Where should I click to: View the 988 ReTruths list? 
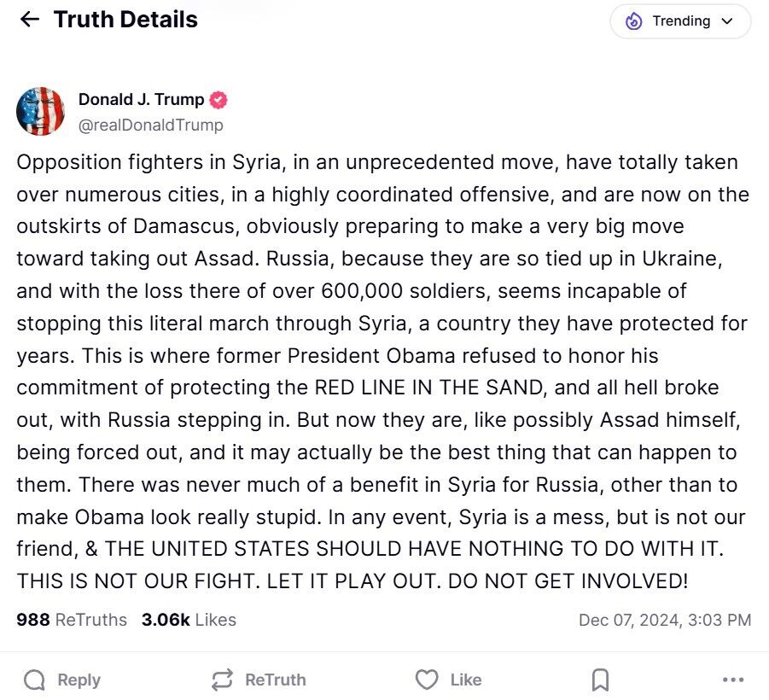(x=72, y=620)
